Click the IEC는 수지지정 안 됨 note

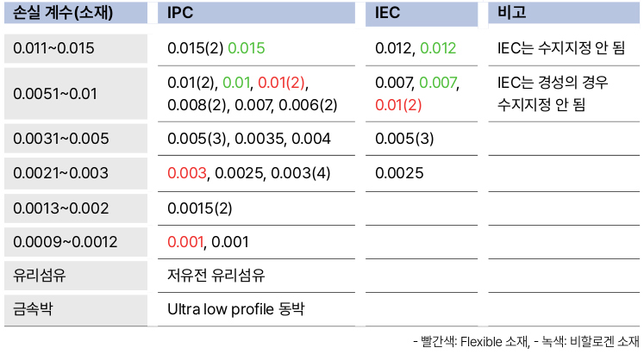561,48
